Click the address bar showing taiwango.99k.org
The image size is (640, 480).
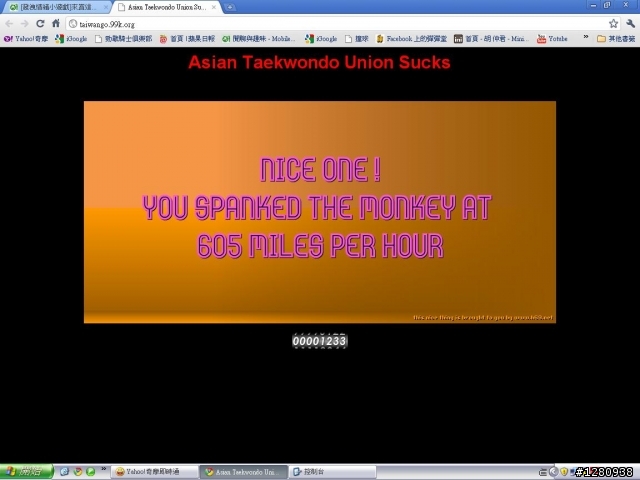tap(341, 24)
